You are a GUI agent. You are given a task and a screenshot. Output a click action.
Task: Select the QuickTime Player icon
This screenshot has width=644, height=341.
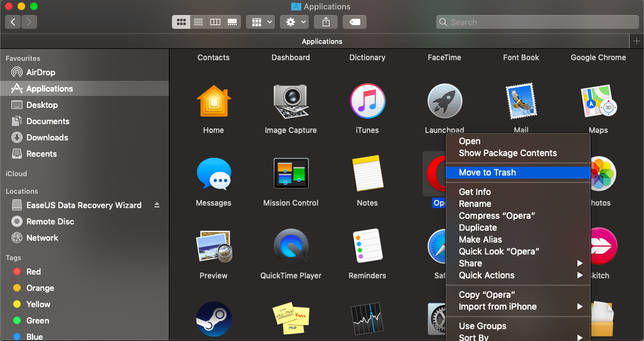291,246
